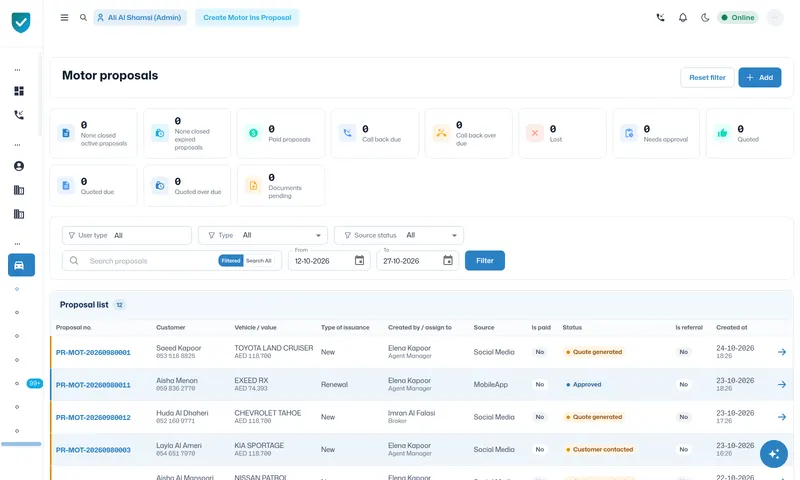This screenshot has height=480, width=800.
Task: Select the car motor sidebar icon
Action: click(21, 265)
